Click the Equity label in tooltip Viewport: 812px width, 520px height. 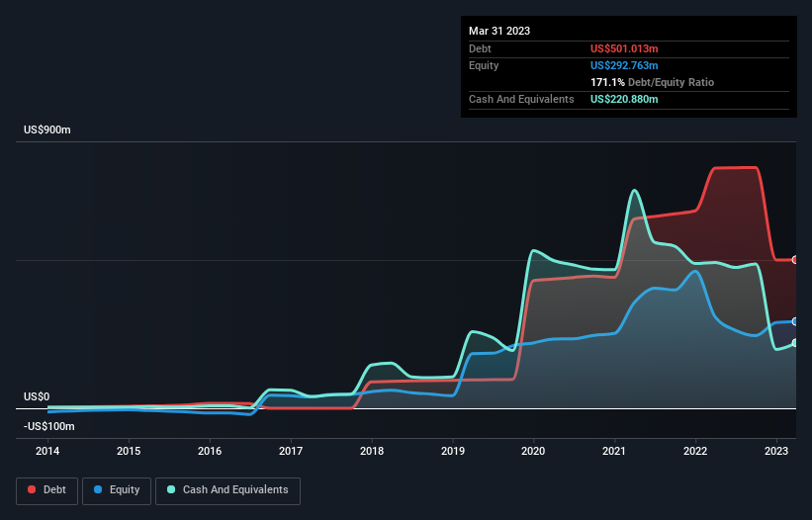pos(484,65)
